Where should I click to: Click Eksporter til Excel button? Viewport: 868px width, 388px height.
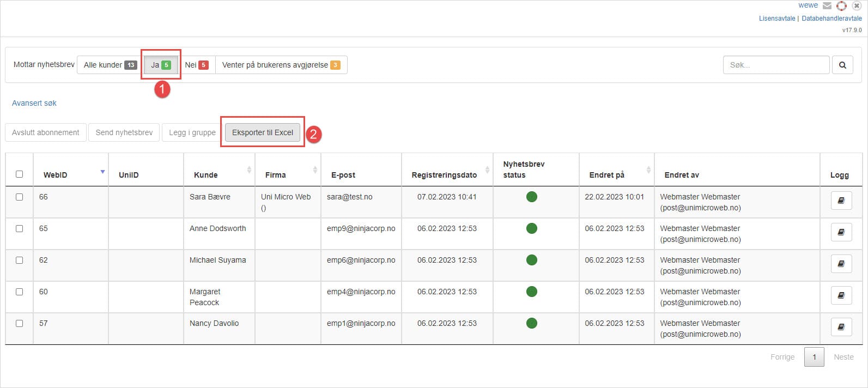pyautogui.click(x=263, y=132)
